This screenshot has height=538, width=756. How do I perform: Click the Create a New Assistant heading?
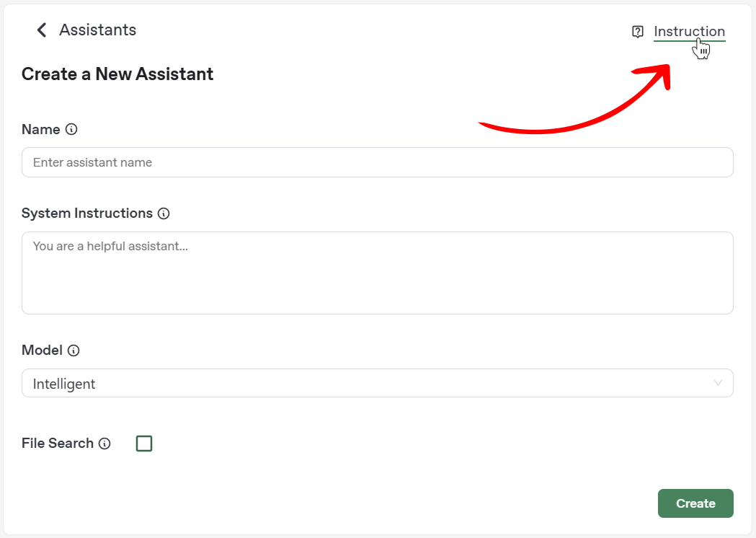(x=117, y=74)
